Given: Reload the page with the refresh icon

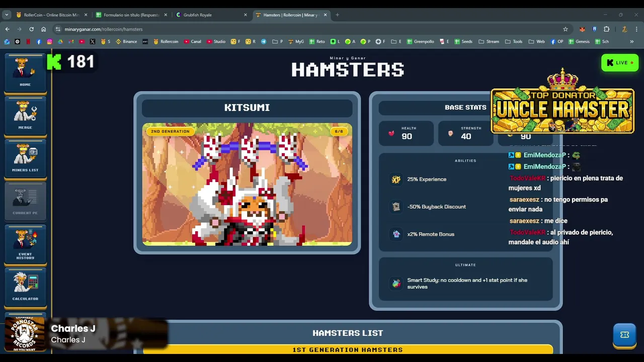Looking at the screenshot, I should [31, 29].
